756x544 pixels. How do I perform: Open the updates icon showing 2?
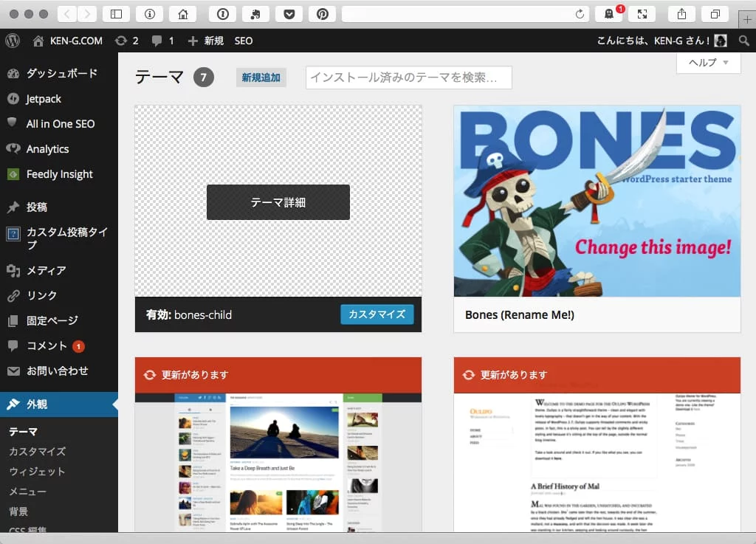click(x=127, y=41)
